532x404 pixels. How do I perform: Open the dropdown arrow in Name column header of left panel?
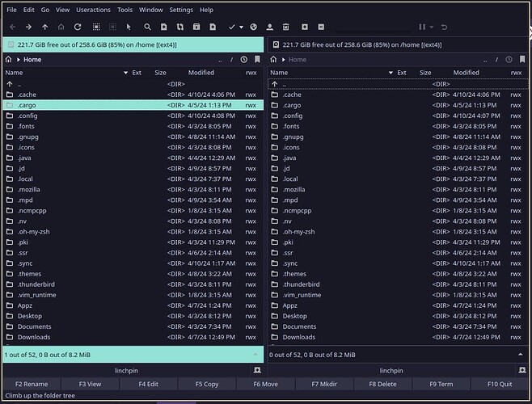[125, 73]
